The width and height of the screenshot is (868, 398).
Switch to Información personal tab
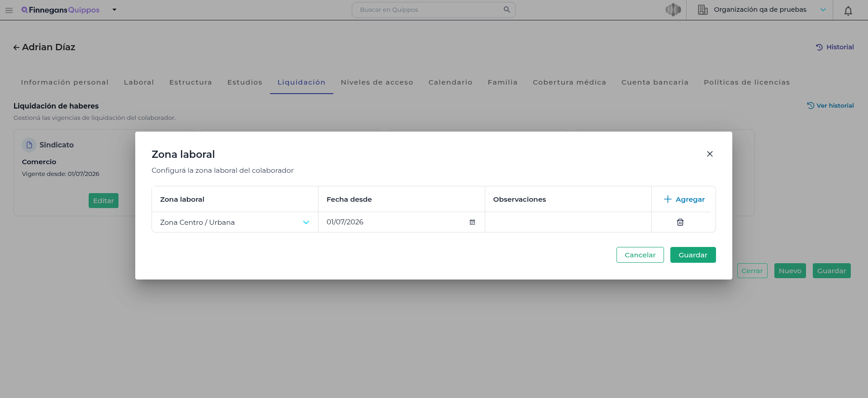[x=65, y=82]
